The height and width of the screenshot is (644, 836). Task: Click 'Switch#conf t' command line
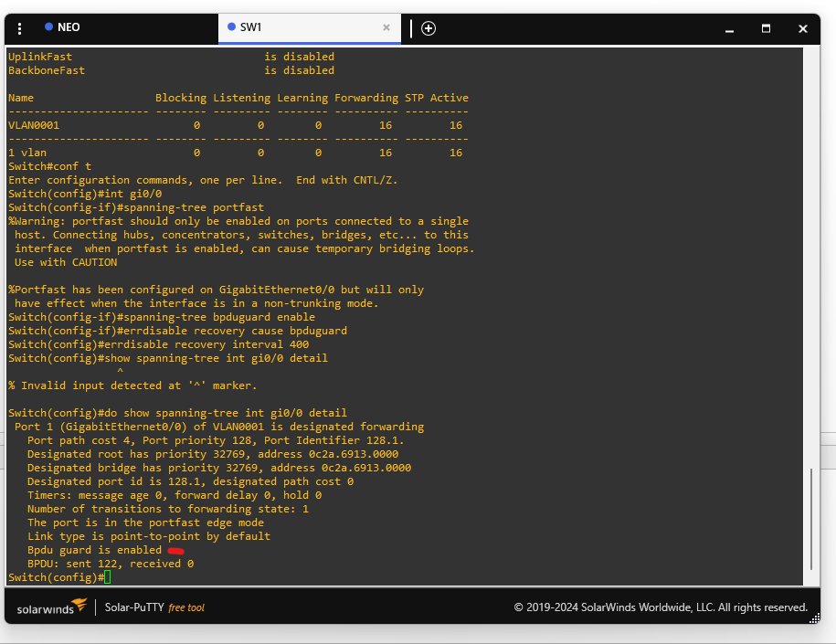[x=49, y=166]
